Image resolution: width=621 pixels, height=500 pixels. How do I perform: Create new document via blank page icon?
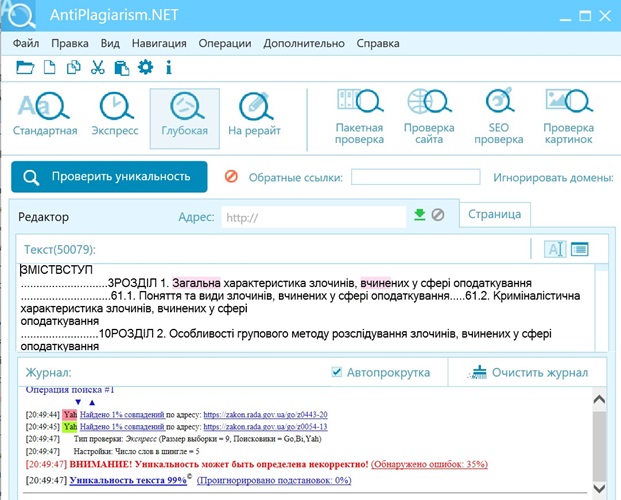[x=50, y=67]
